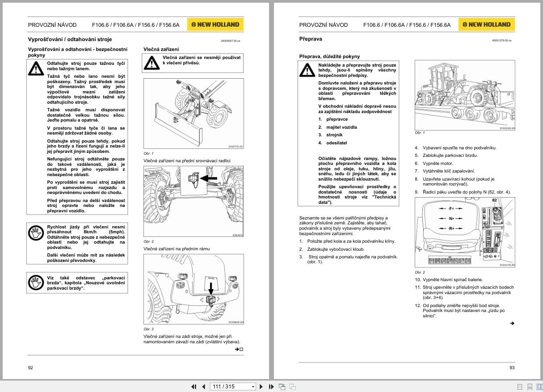
Task: Click the caption 'Vlečné zařízení na předním rámu'
Action: 177,249
